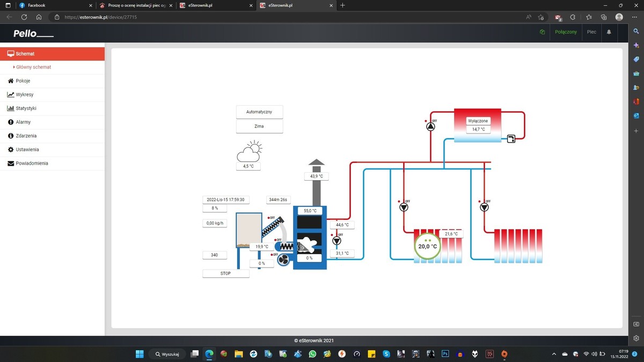Click the weather cloud and sun icon
This screenshot has height=362, width=644.
coord(249,152)
